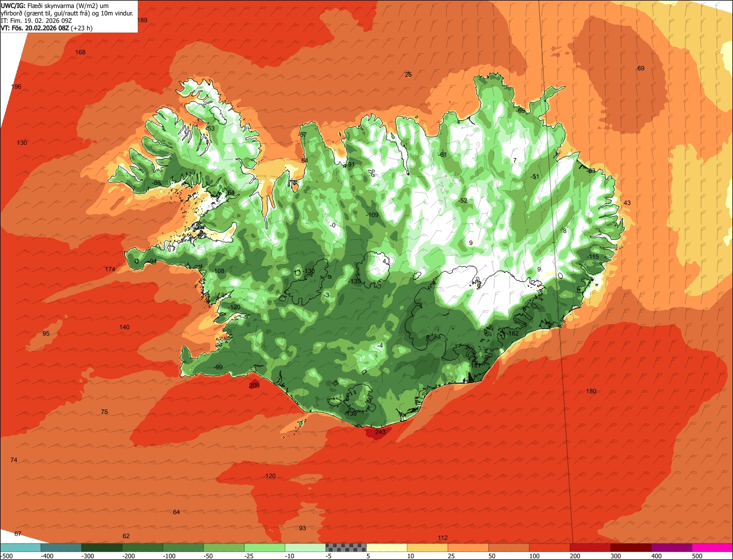Image resolution: width=733 pixels, height=560 pixels.
Task: Click the map value '-120' on land
Action: [x=235, y=307]
